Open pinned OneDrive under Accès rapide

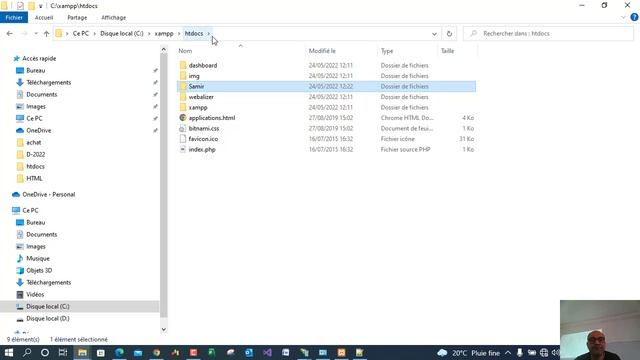(x=38, y=131)
